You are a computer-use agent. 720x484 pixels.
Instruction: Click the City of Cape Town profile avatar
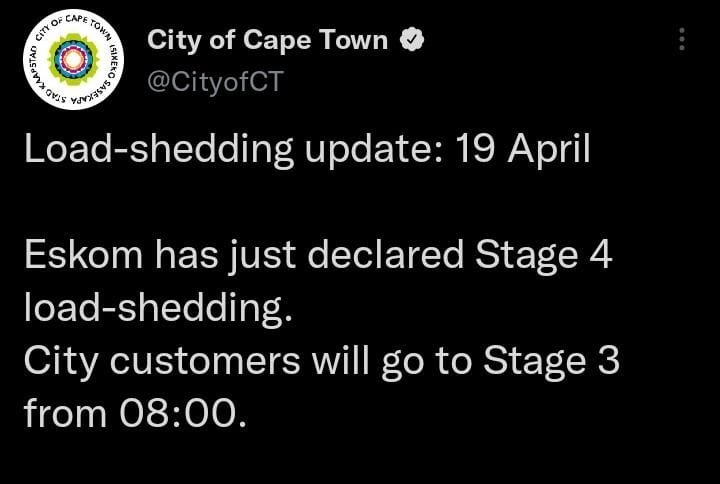tap(73, 60)
